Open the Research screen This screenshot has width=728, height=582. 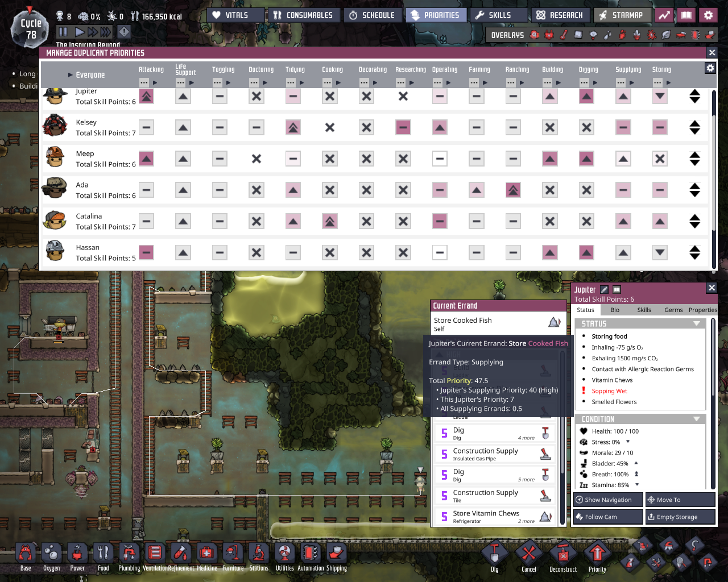pyautogui.click(x=560, y=15)
